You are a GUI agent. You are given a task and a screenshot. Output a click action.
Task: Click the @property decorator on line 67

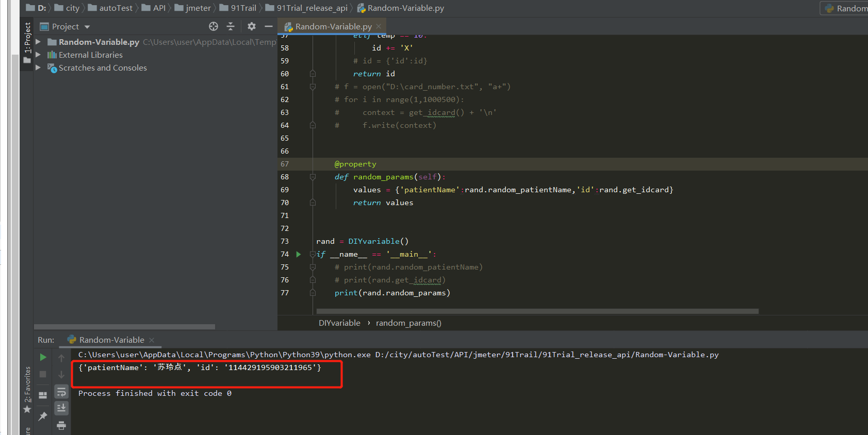pyautogui.click(x=355, y=164)
